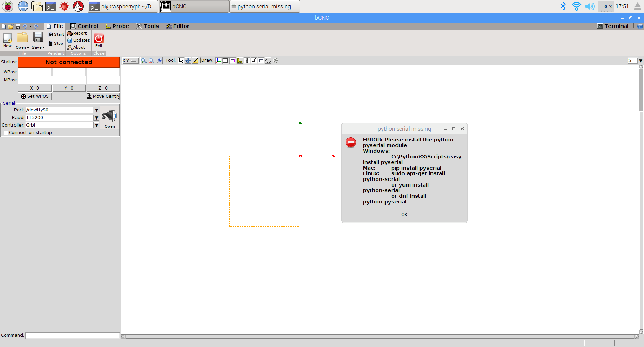
Task: Click the canvas horizontal scrollbar
Action: click(380, 336)
